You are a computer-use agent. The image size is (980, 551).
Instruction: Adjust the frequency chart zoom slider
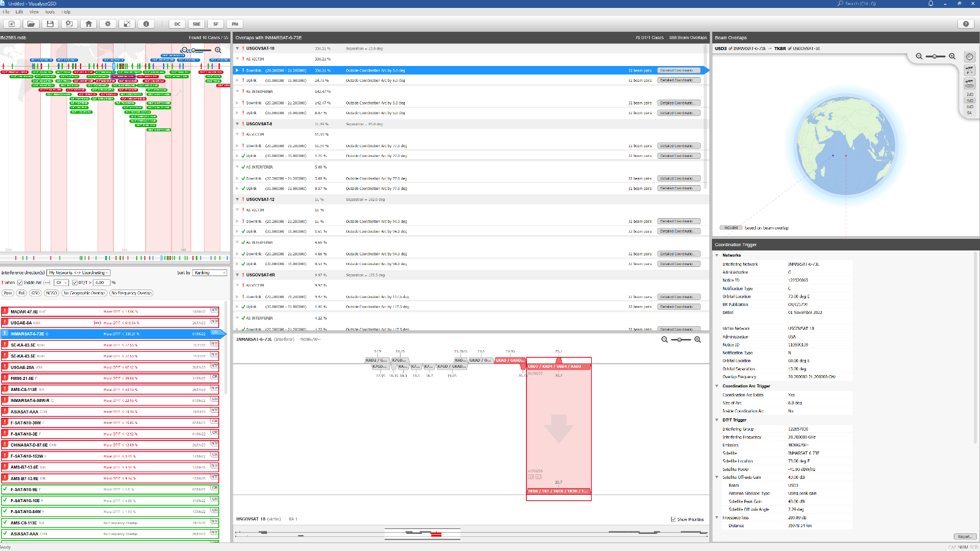click(x=680, y=340)
